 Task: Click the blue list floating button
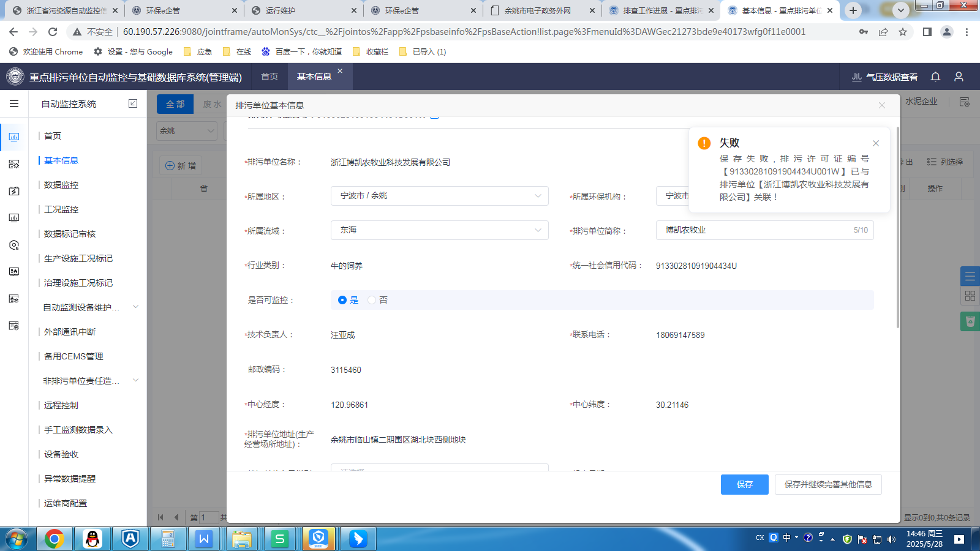click(x=970, y=276)
